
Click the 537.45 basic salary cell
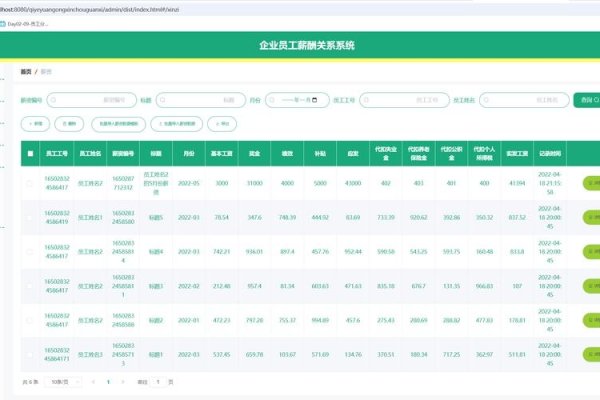[x=222, y=354]
